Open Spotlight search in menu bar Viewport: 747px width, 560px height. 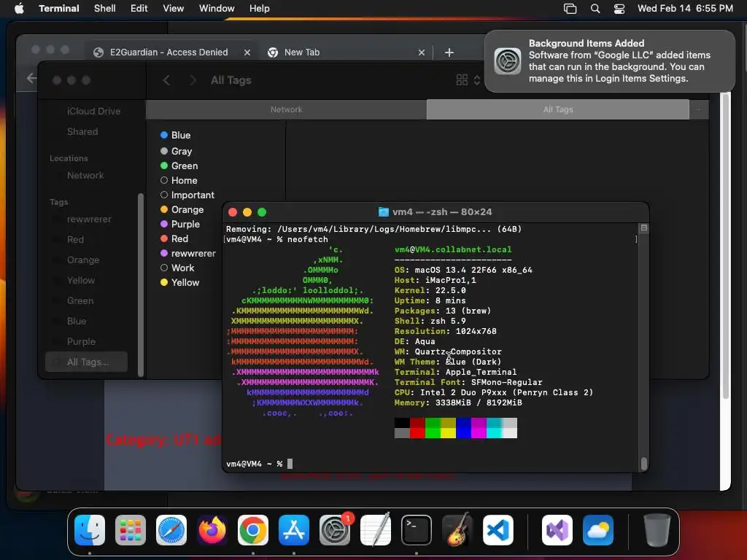pyautogui.click(x=595, y=9)
